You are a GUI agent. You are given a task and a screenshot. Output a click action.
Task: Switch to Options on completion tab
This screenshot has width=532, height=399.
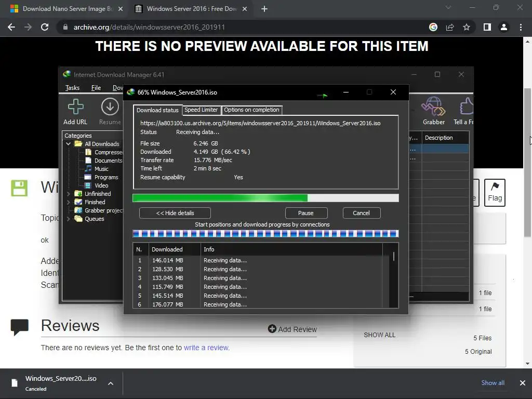point(251,110)
